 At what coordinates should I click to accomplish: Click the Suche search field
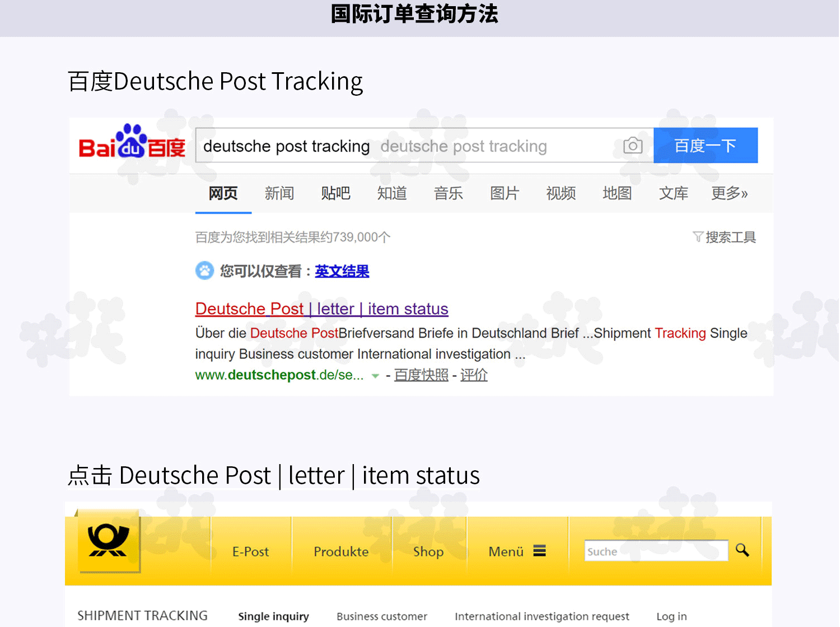[656, 551]
